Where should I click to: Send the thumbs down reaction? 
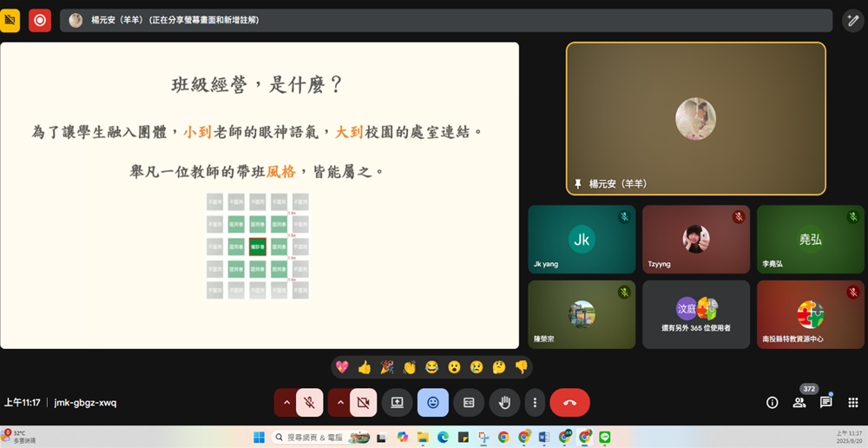tap(522, 367)
